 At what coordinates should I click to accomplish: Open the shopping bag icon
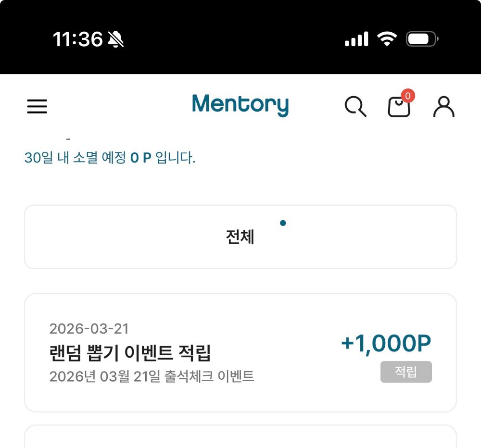coord(400,108)
